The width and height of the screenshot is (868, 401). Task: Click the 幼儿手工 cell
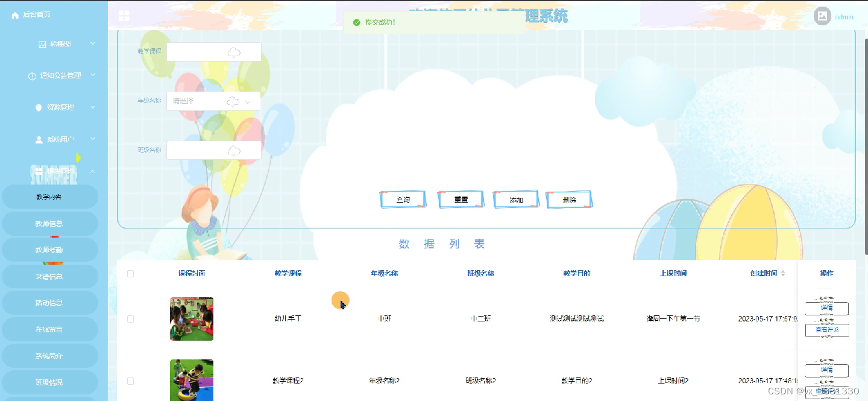pos(288,318)
